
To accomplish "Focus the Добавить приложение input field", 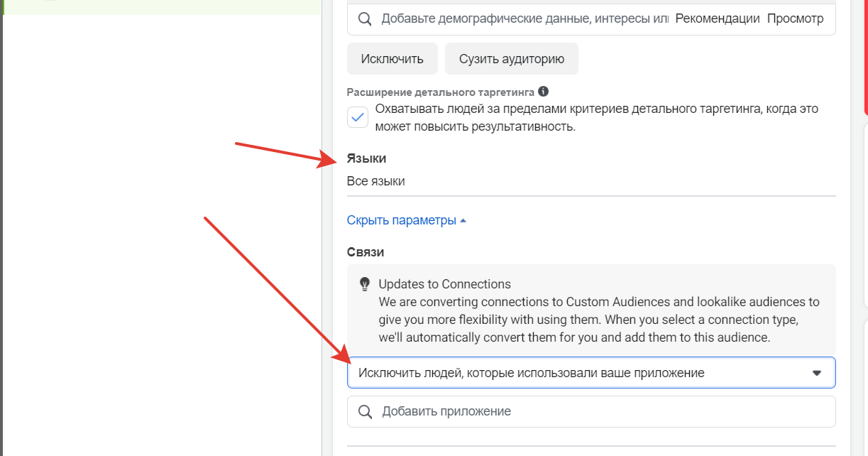I will [x=591, y=411].
